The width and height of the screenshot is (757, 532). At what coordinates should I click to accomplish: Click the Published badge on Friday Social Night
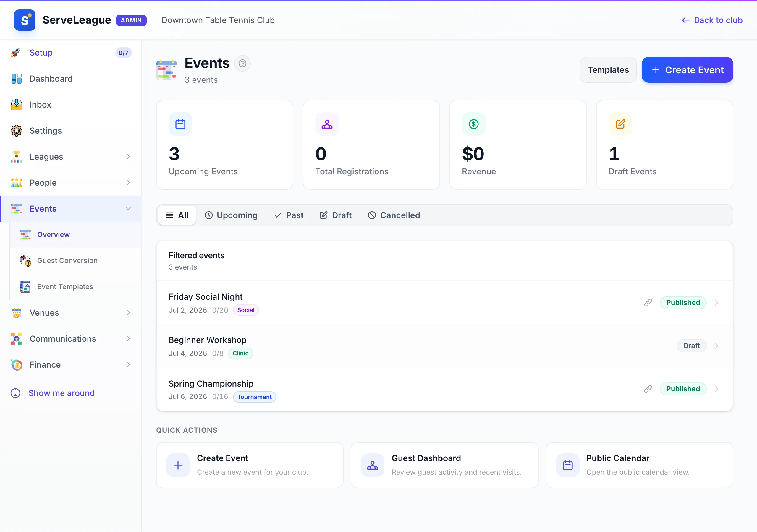(683, 303)
